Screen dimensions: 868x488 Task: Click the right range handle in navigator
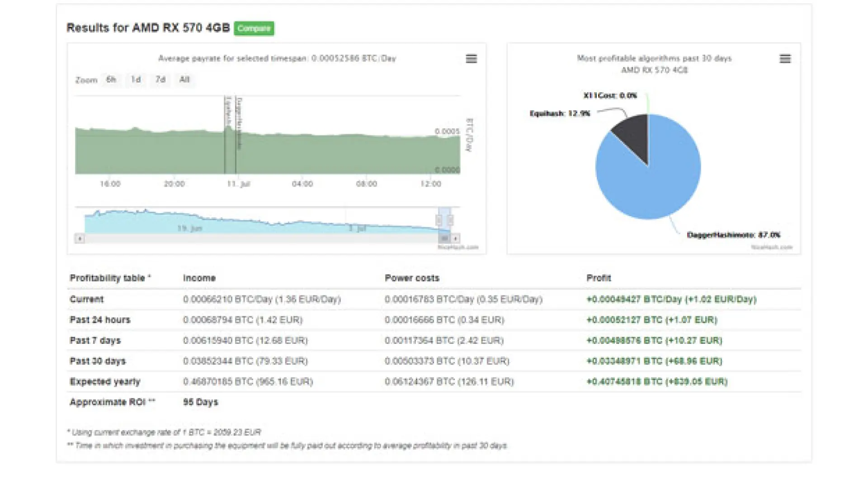[450, 220]
